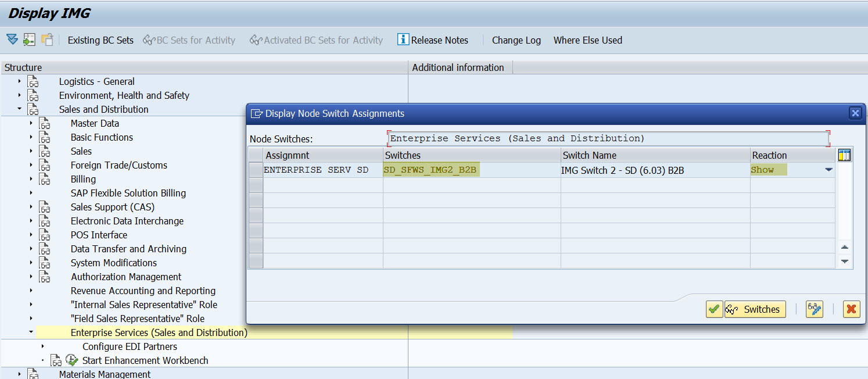Expand the Materials Management node
Image resolution: width=868 pixels, height=379 pixels.
coord(18,375)
